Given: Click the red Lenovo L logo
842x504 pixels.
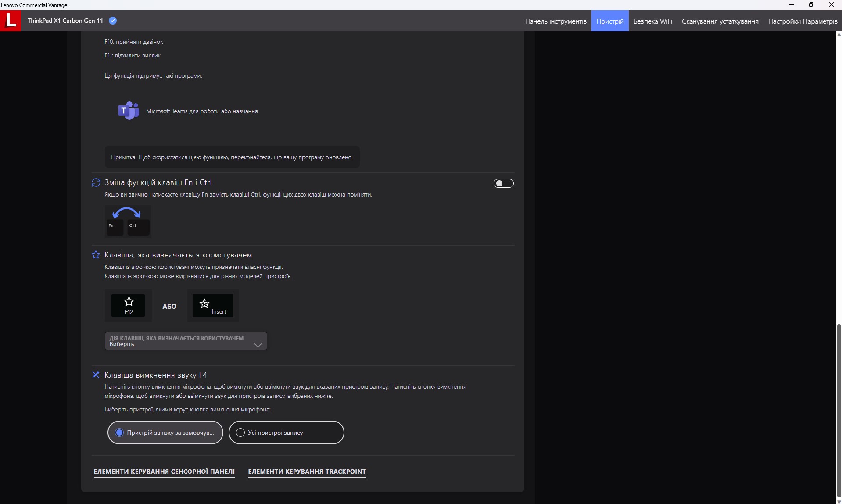Looking at the screenshot, I should (x=11, y=21).
